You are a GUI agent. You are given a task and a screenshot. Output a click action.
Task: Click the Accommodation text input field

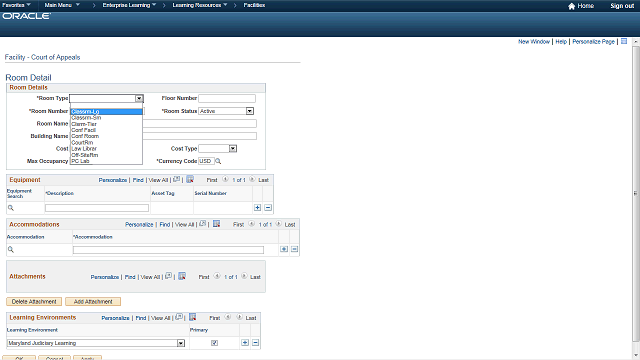[x=168, y=250]
